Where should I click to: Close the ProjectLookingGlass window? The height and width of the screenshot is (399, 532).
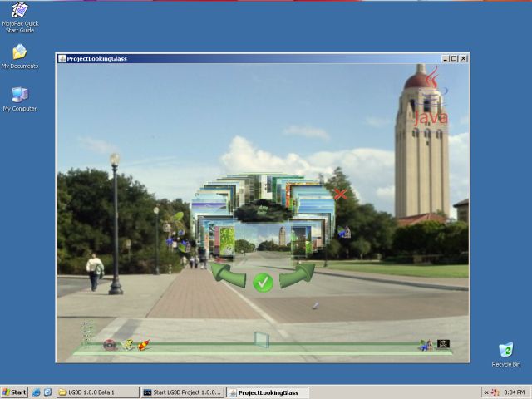point(464,59)
